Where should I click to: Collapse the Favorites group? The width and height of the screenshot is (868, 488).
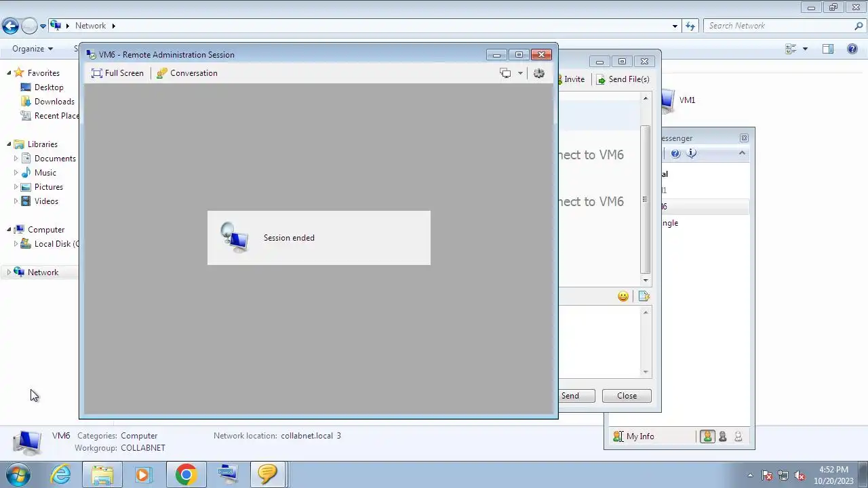point(9,73)
